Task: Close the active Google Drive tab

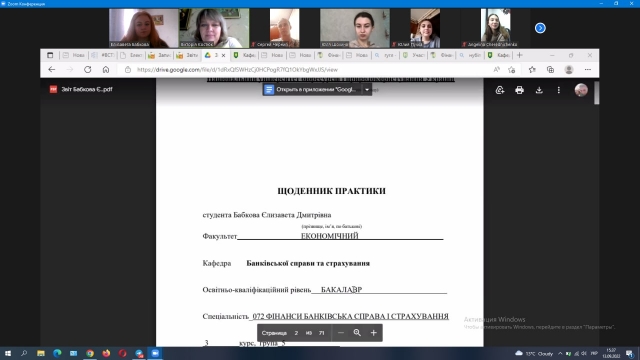Action: point(223,55)
